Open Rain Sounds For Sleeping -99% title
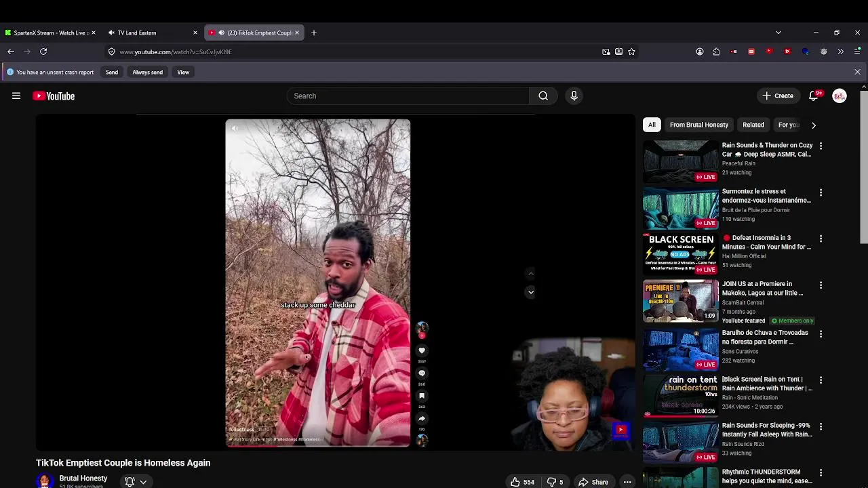Image resolution: width=868 pixels, height=488 pixels. coord(767,430)
